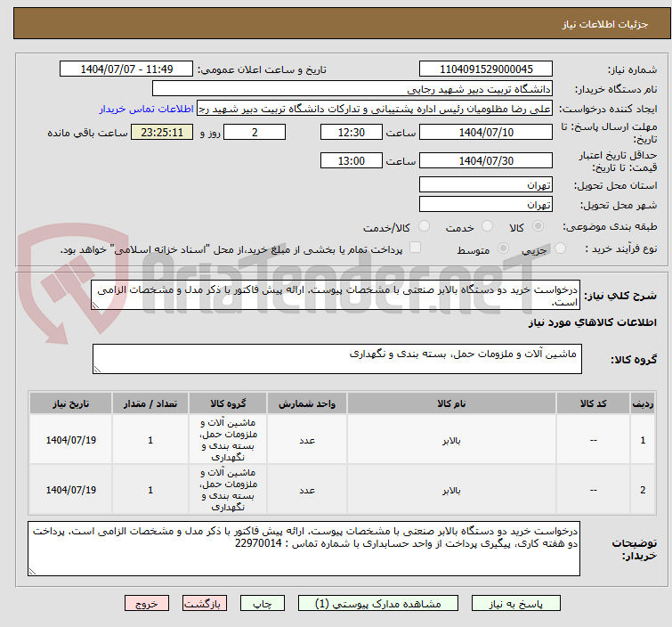Click the 'خروج' exit button
This screenshot has width=672, height=627.
[x=145, y=603]
